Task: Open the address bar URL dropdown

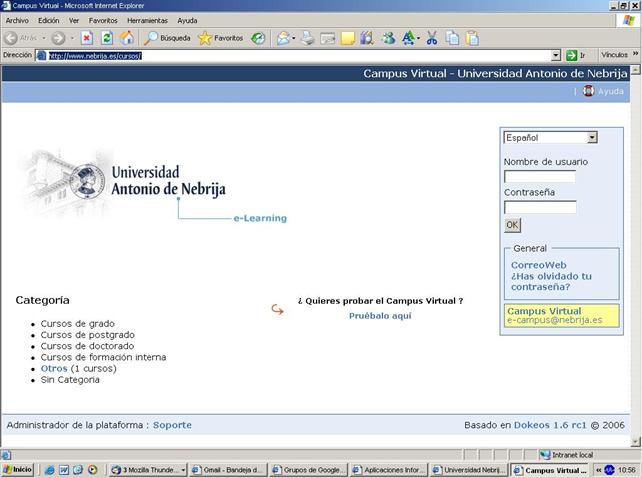Action: coord(556,55)
